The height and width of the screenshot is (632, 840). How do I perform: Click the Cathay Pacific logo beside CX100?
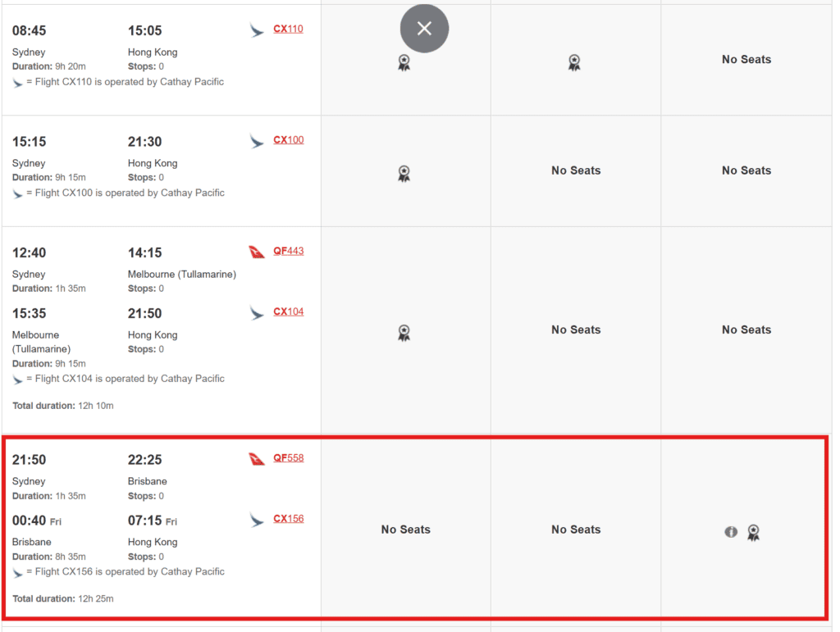click(x=257, y=141)
